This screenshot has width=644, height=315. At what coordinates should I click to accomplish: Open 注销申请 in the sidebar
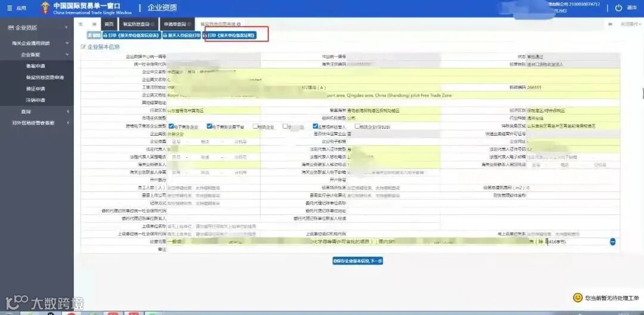pos(35,100)
